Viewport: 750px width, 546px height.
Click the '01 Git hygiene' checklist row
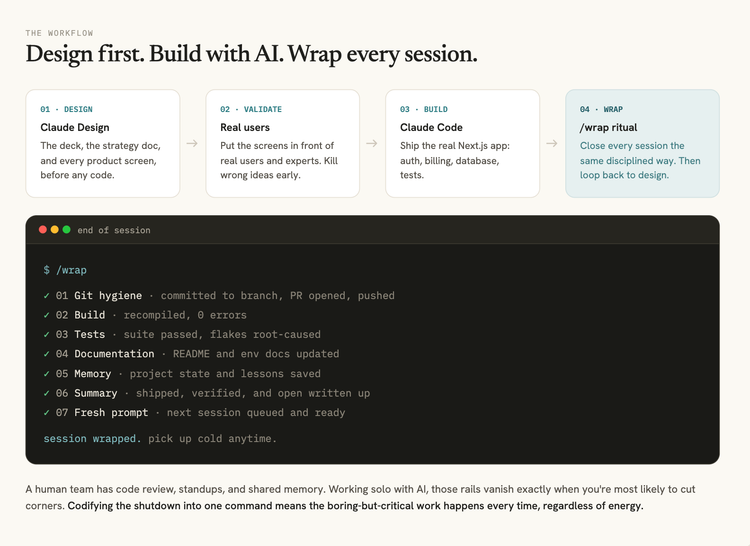219,295
